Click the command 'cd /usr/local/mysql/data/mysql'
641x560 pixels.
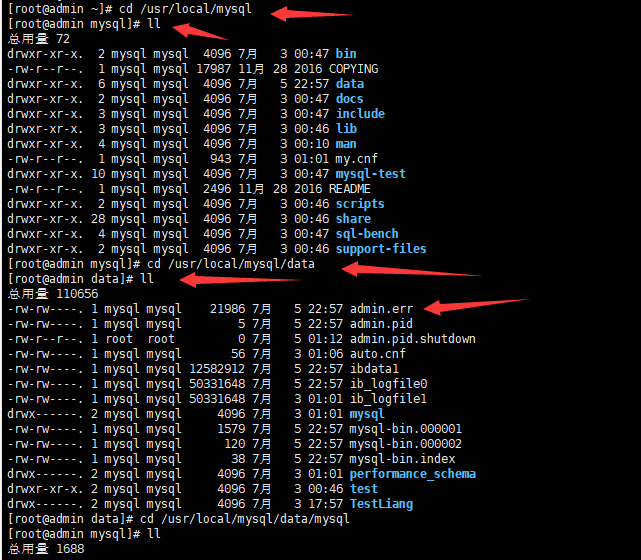pyautogui.click(x=245, y=519)
